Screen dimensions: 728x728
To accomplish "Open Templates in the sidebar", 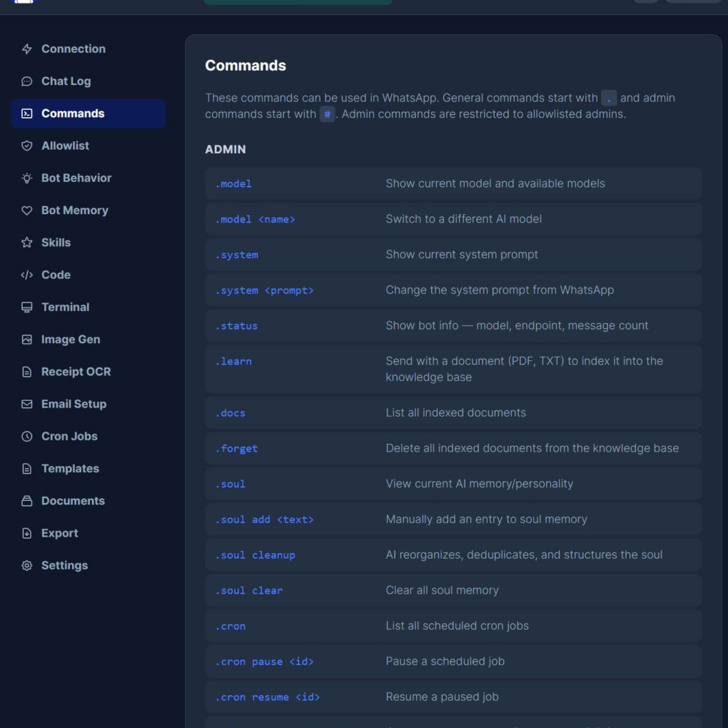I will click(x=70, y=469).
